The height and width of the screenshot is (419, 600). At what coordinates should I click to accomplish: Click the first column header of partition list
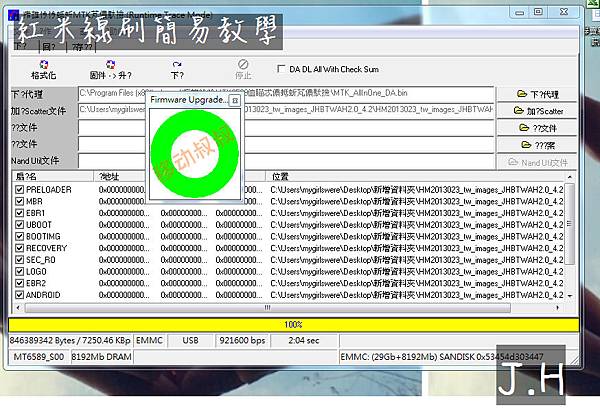(x=53, y=176)
